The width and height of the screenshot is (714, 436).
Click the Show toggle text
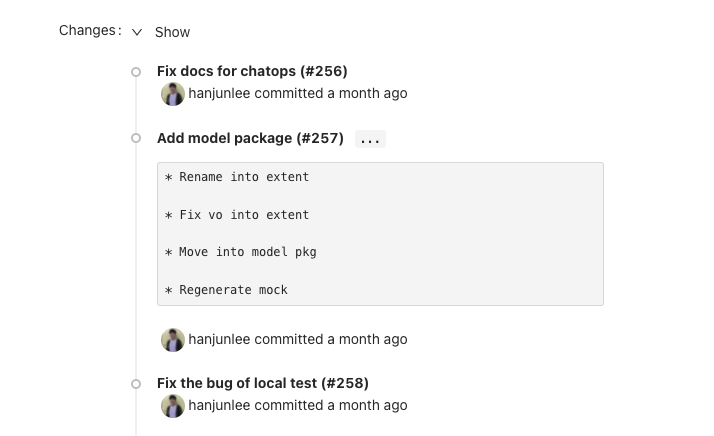(x=172, y=32)
